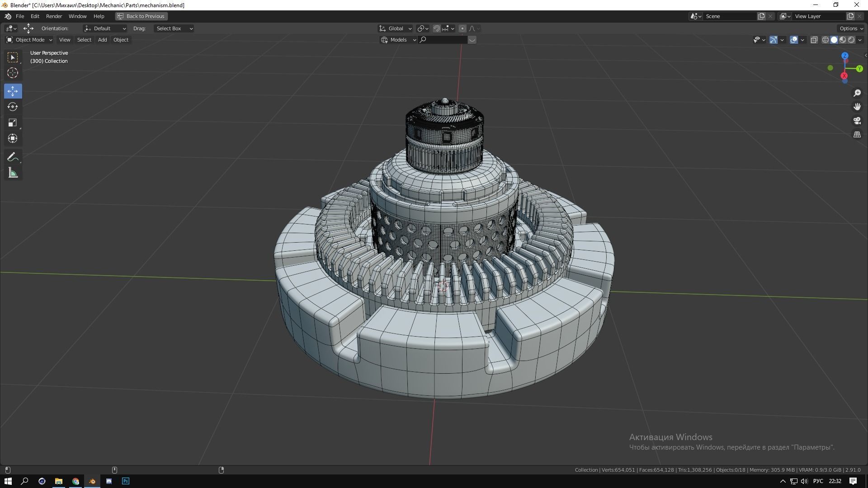Select the Measure tool
The height and width of the screenshot is (488, 868).
tap(13, 173)
